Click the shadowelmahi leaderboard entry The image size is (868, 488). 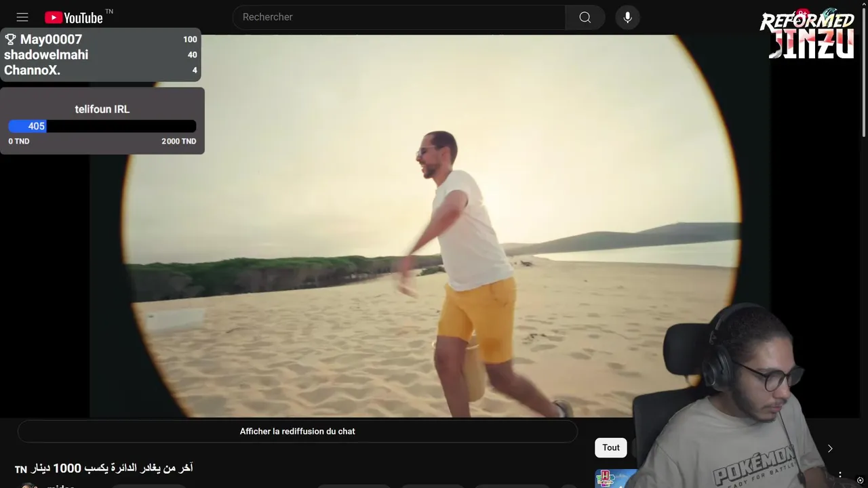coord(100,55)
